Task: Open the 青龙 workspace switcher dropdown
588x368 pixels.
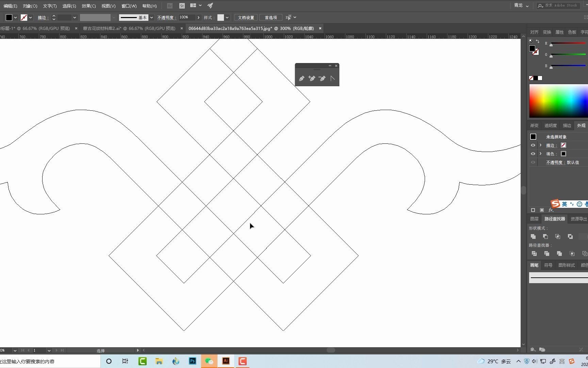Action: click(521, 5)
